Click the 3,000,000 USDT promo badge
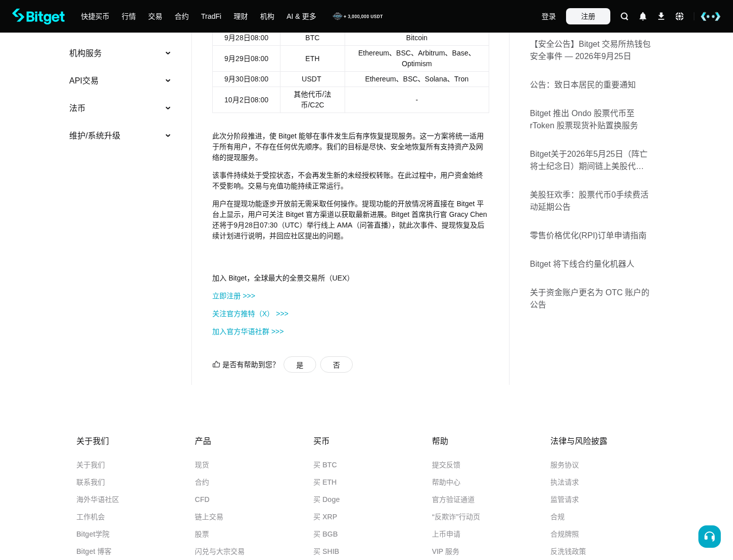This screenshot has width=733, height=560. [x=358, y=16]
